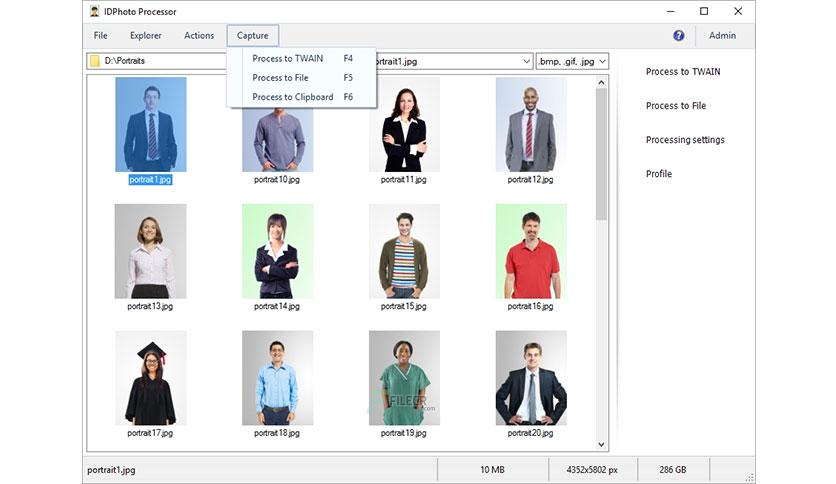Click the portrait10.jpg file name label
The width and height of the screenshot is (836, 484).
click(277, 180)
